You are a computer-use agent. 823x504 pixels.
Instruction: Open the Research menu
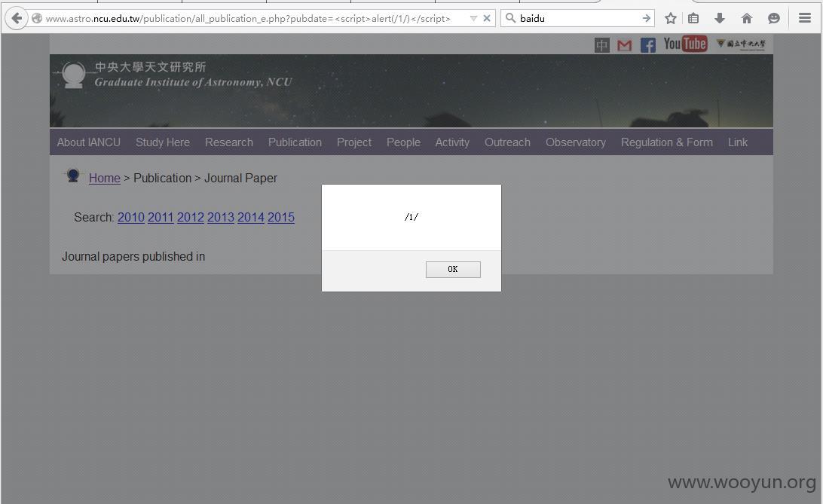tap(229, 142)
